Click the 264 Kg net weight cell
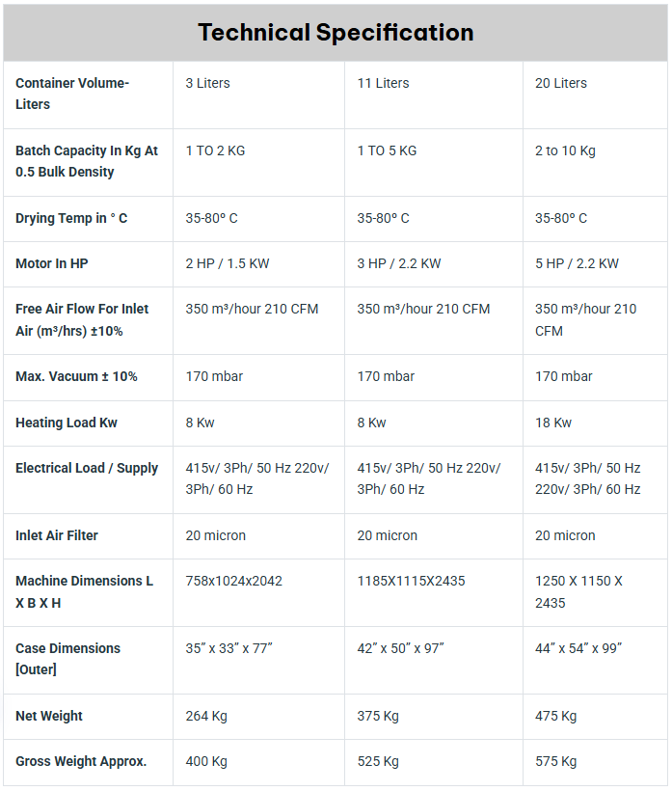The width and height of the screenshot is (672, 791). point(206,716)
